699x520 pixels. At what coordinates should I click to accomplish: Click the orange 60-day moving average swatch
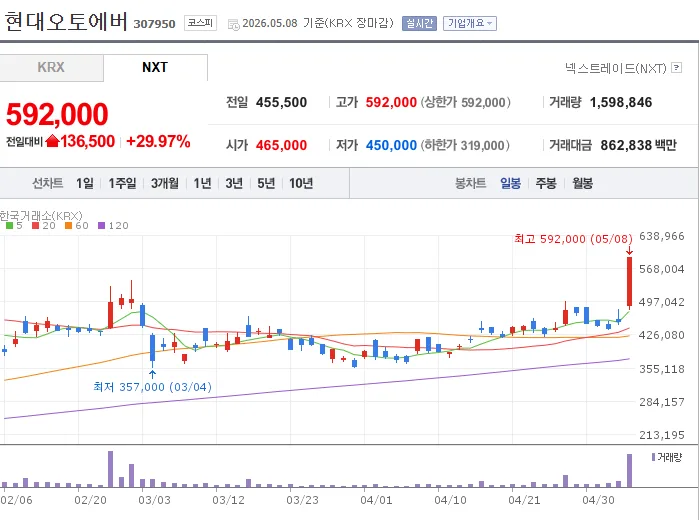[x=68, y=226]
